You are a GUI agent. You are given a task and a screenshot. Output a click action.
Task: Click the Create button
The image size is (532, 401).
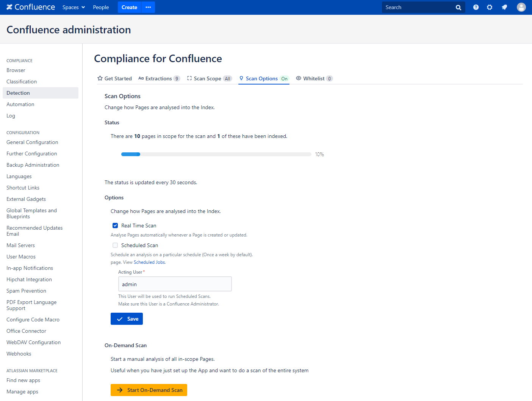[129, 7]
